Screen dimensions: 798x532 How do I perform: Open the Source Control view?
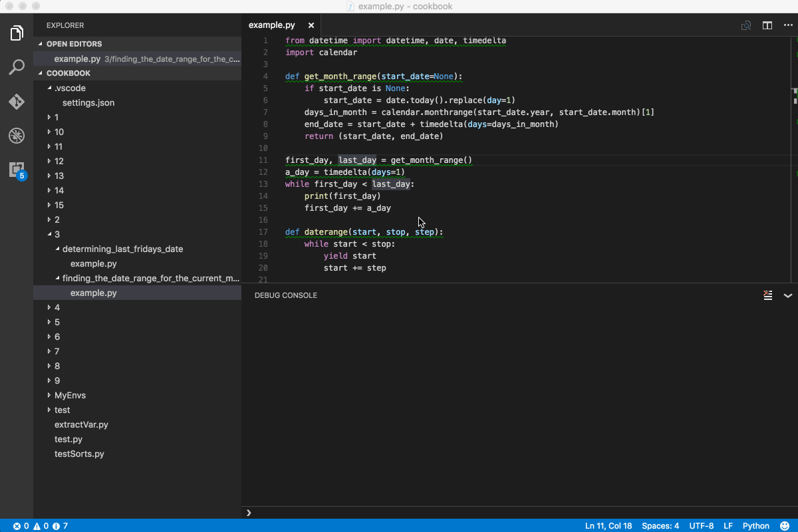click(x=16, y=101)
